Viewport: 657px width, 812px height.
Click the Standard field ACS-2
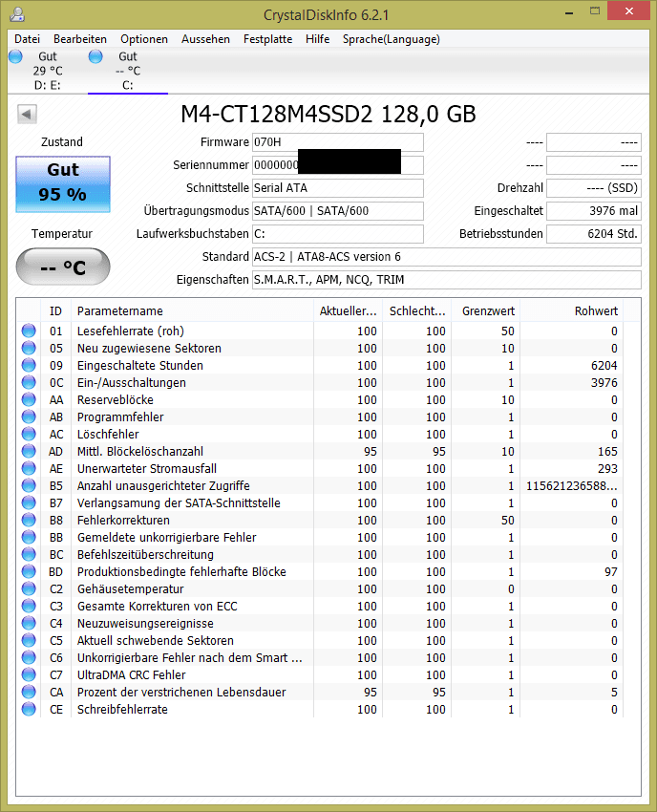pyautogui.click(x=446, y=257)
